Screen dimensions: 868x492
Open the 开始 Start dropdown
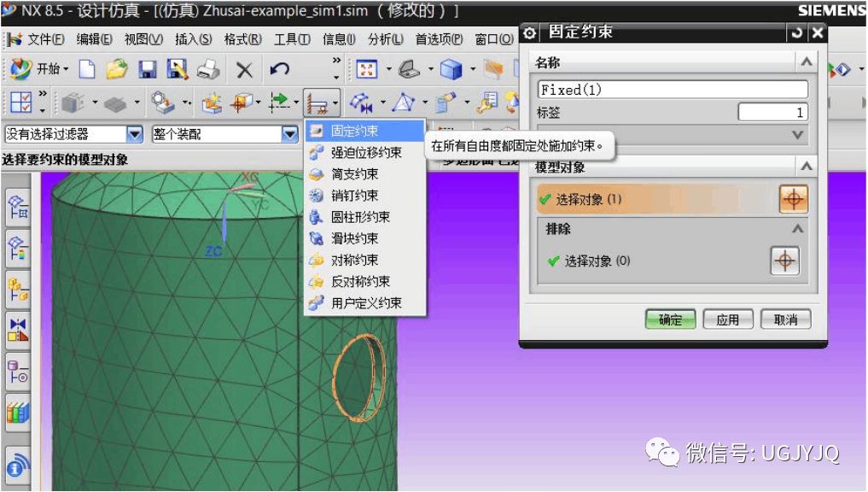coord(53,69)
